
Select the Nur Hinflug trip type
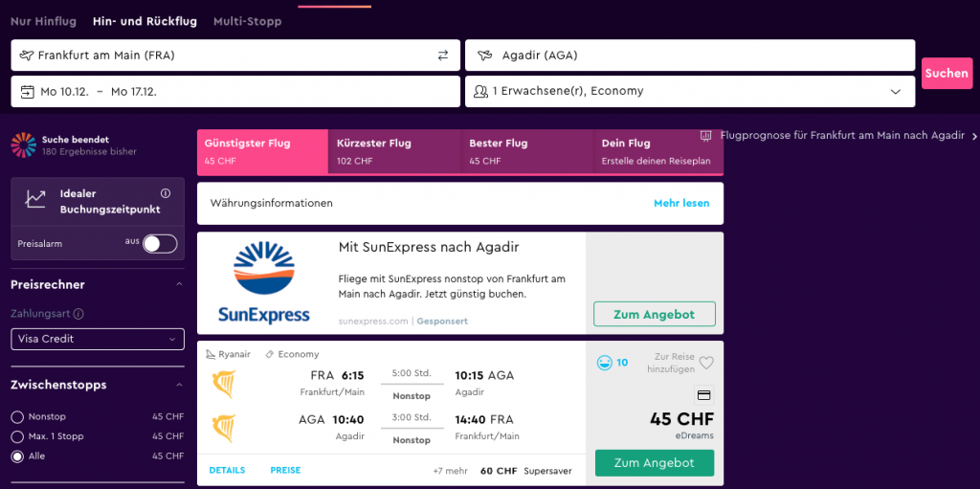44,21
